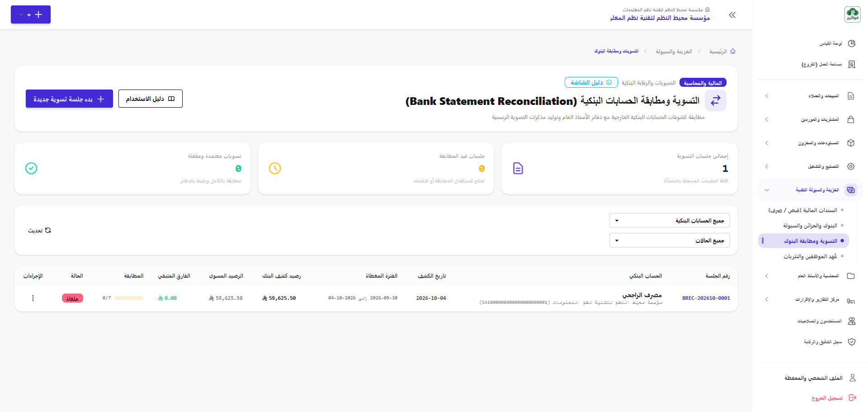Click بدء جلسة تسوية جديدة button
The image size is (868, 412).
[x=69, y=99]
